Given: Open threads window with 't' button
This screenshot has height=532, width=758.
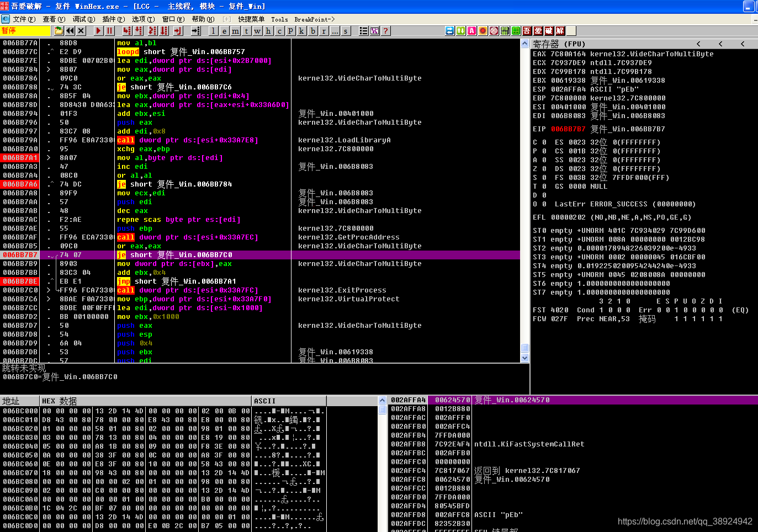Looking at the screenshot, I should [x=247, y=31].
